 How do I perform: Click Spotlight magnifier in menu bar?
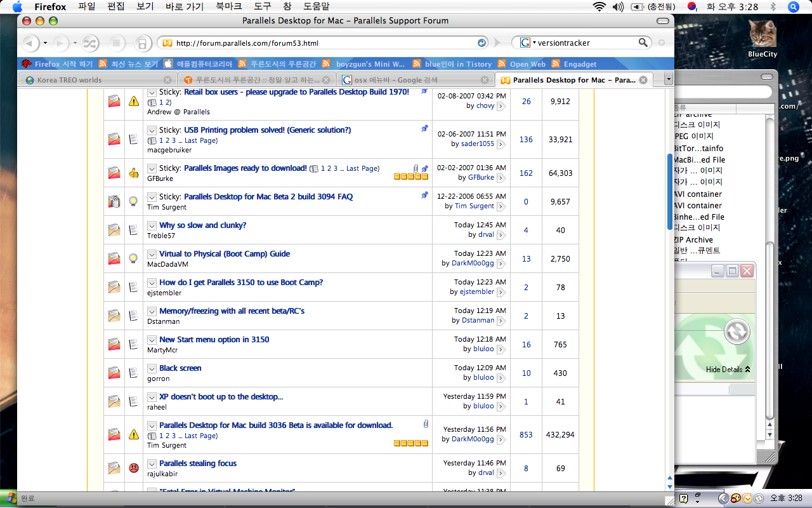(793, 7)
